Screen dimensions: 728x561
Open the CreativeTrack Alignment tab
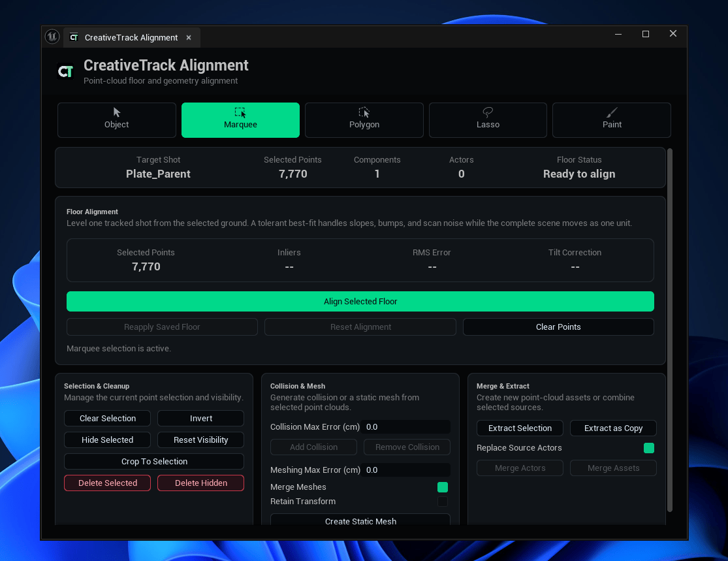(x=131, y=38)
